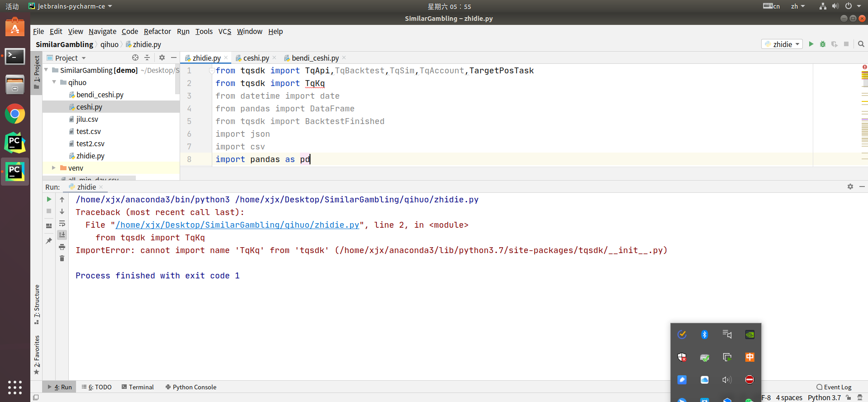Stop button in Run panel sidebar

(49, 211)
